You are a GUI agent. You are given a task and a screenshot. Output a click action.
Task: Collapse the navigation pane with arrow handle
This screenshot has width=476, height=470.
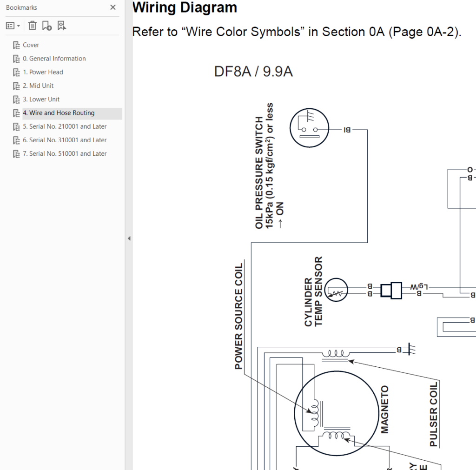[x=129, y=238]
